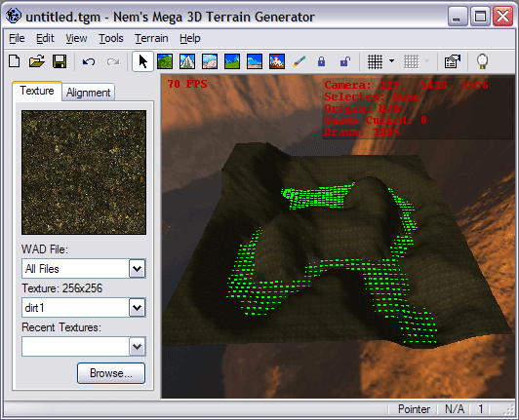Select the gray mountain peak tool
Screen dimensions: 519x420
[187, 61]
